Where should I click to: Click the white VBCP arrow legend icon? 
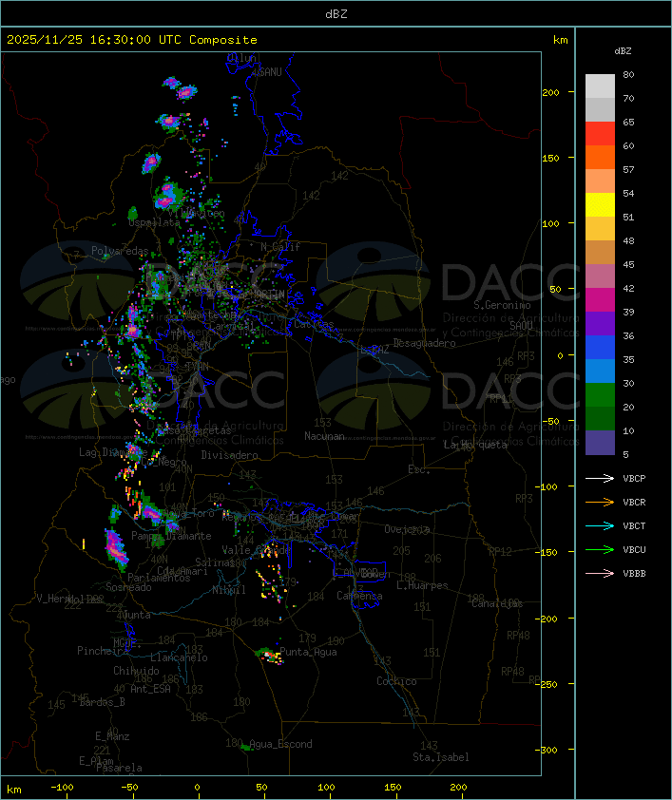pyautogui.click(x=600, y=478)
